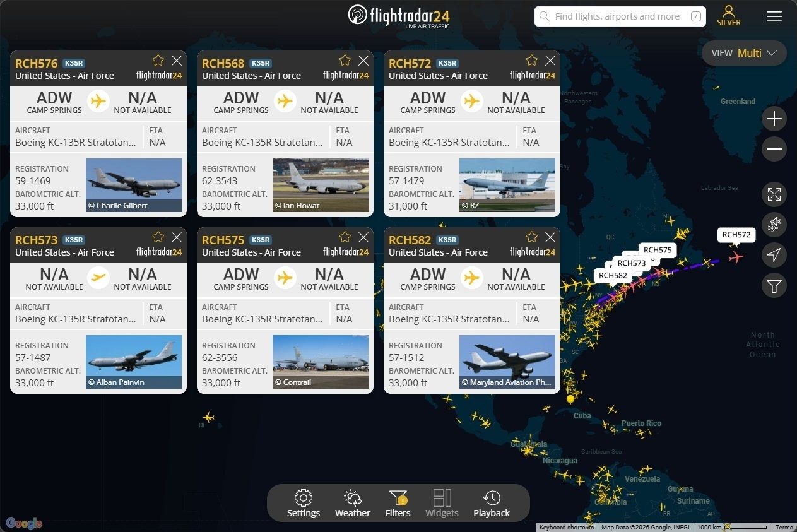Viewport: 797px width, 532px height.
Task: Open the SILVER account menu
Action: point(729,16)
